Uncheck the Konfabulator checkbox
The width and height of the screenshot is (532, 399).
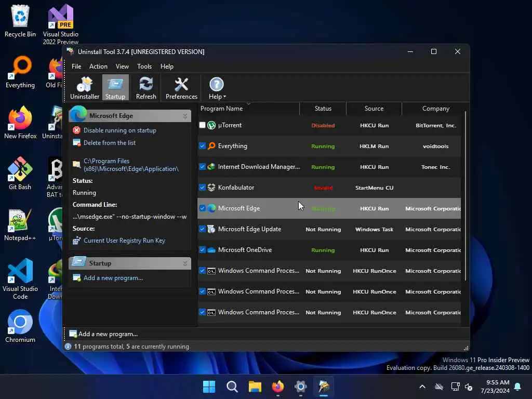tap(202, 187)
